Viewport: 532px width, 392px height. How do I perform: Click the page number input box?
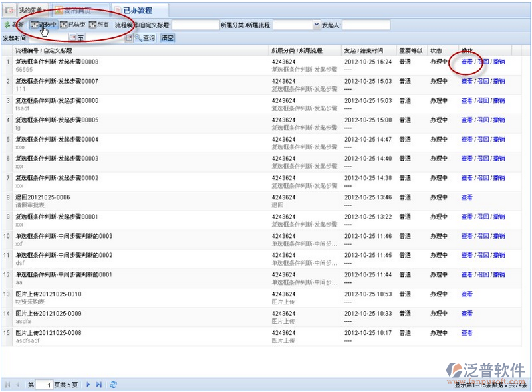coord(44,385)
